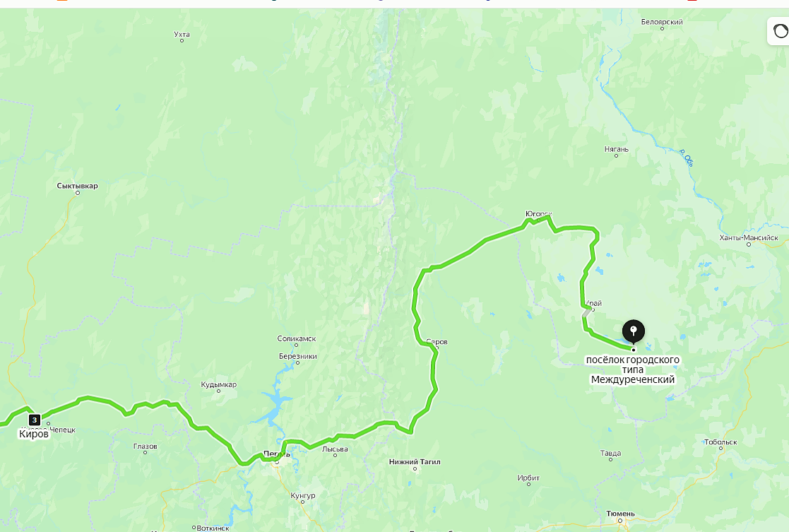Select the Кудымкар town label

point(218,384)
